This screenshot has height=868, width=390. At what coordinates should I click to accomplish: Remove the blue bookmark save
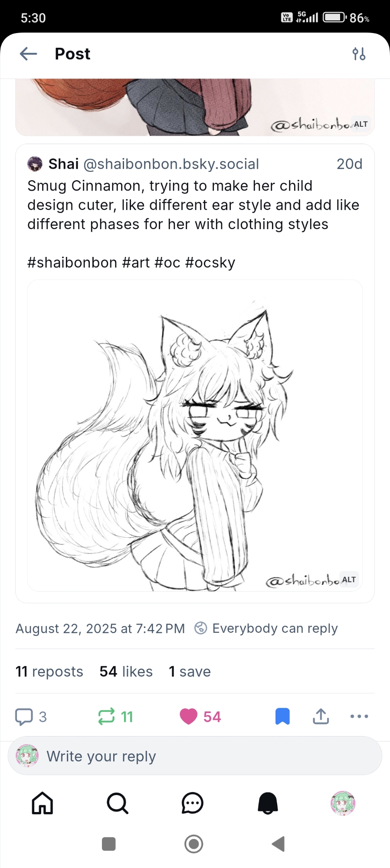tap(282, 717)
